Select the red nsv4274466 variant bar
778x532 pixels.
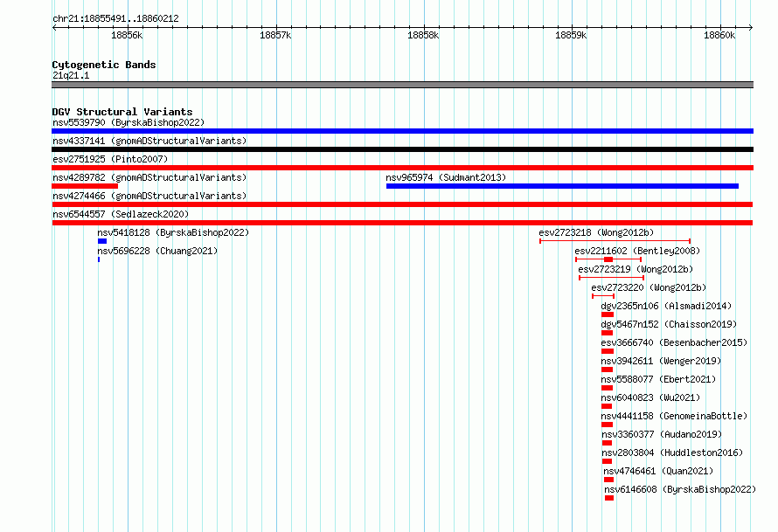pyautogui.click(x=402, y=204)
